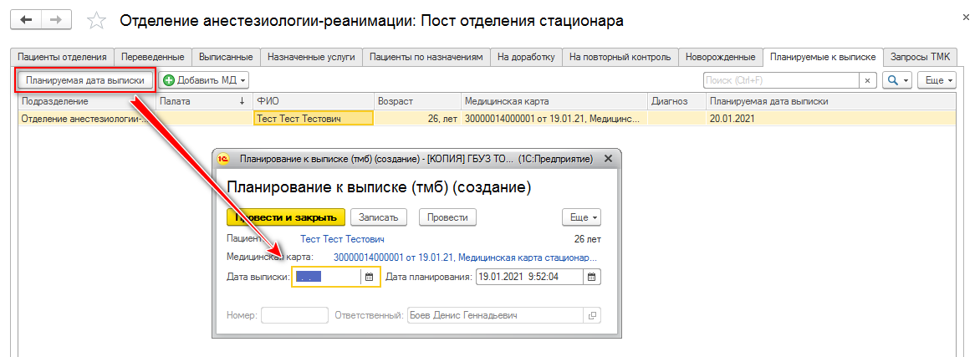Open the Еще menu in the main toolbar
This screenshot has height=357, width=980.
pyautogui.click(x=936, y=80)
